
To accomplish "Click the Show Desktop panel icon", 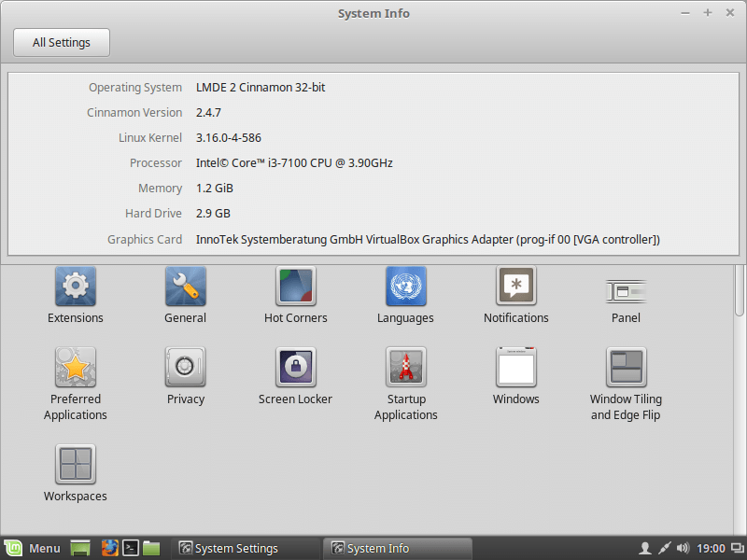I will click(x=80, y=548).
